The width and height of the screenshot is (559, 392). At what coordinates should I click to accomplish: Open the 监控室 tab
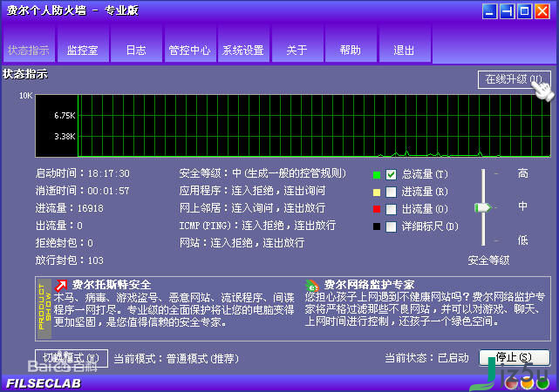click(x=83, y=44)
